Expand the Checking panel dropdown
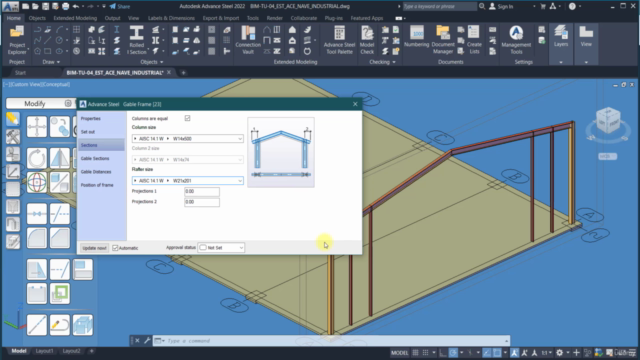This screenshot has height=360, width=640. (x=382, y=62)
